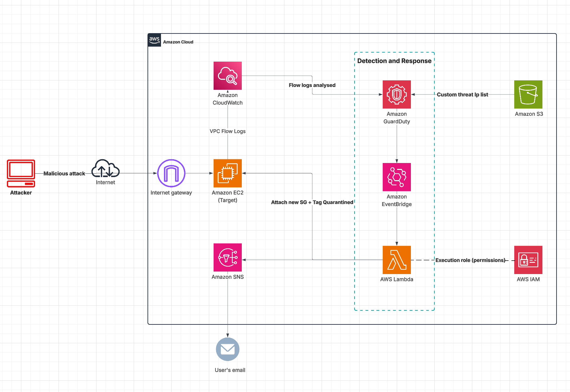Select the "Amazon EC2 (Target)" caption
Screen dimensions: 570x392
228,196
